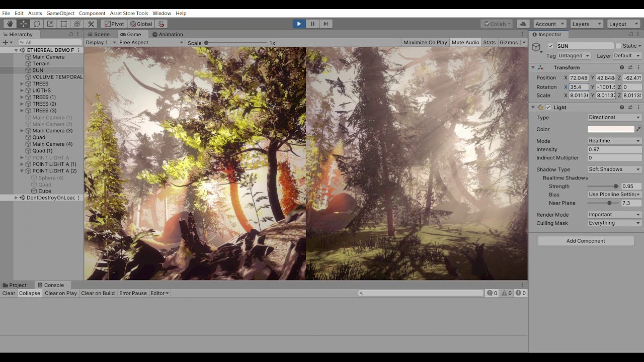The image size is (644, 362).
Task: Open the light Type dropdown set to Directional
Action: 614,118
